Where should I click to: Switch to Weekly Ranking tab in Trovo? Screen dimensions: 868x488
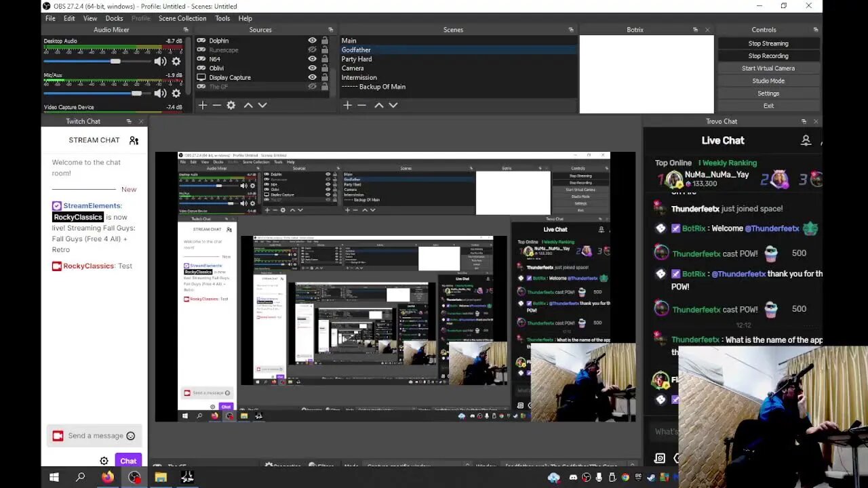(728, 163)
